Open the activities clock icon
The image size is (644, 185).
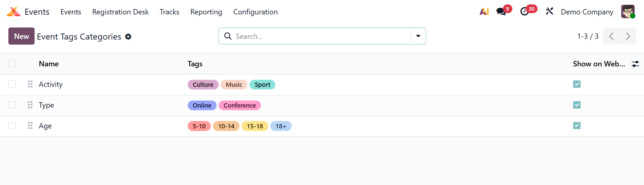(x=524, y=12)
